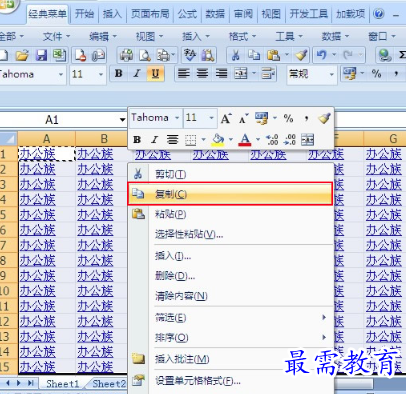This screenshot has height=394, width=406.
Task: Run the Spelling check icon
Action: click(x=190, y=55)
